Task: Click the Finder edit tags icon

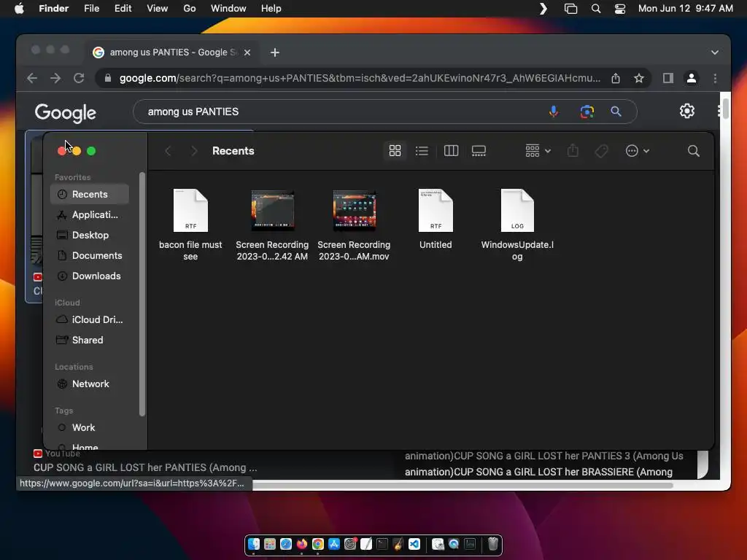Action: (x=601, y=151)
